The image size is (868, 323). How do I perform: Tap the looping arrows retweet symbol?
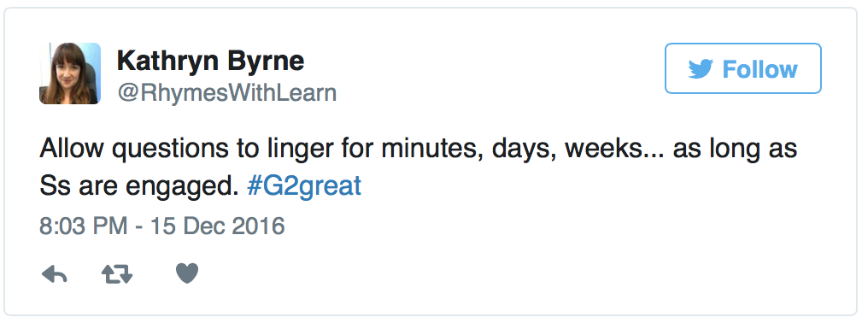coord(117,273)
